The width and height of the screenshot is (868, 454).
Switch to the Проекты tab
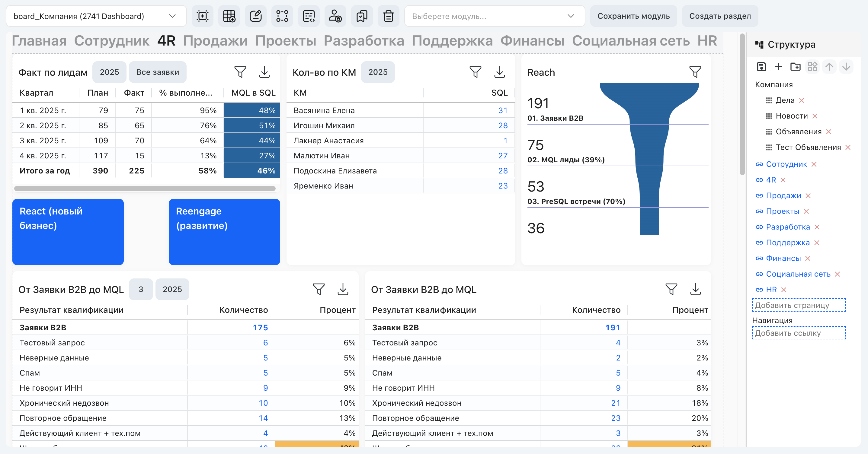point(286,41)
